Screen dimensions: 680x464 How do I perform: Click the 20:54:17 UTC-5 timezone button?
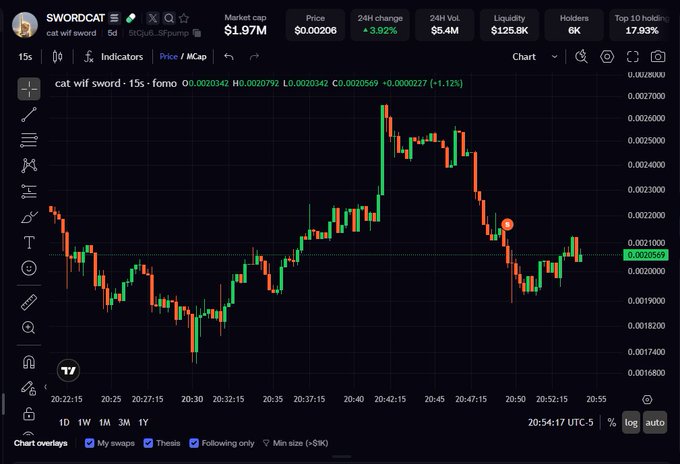click(560, 422)
